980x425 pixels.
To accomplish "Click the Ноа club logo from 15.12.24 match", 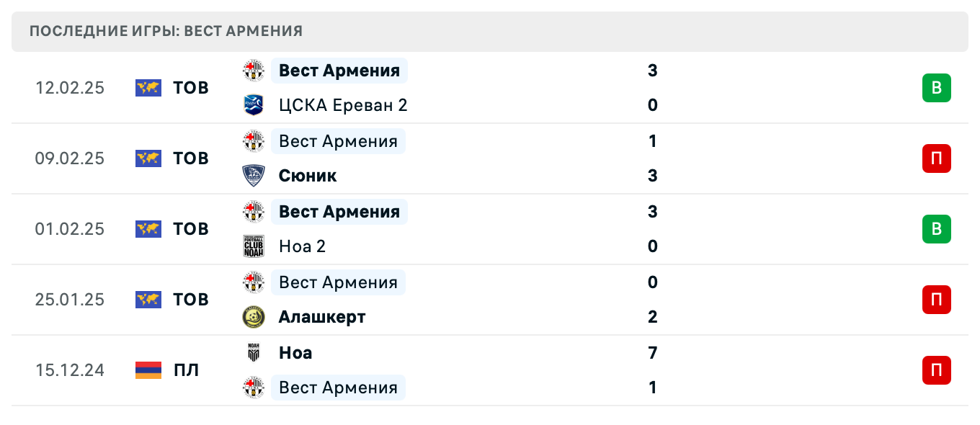I will (x=255, y=352).
